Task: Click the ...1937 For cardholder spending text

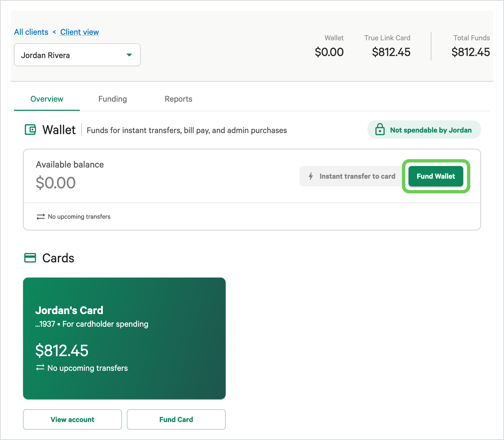Action: point(92,324)
